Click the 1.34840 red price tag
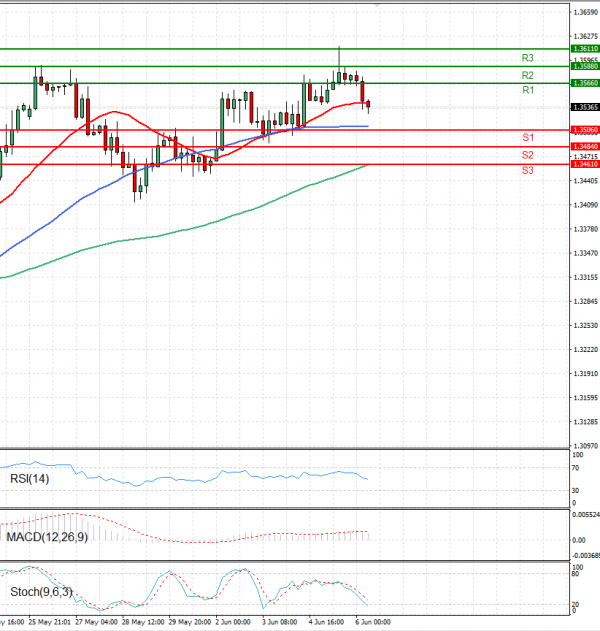Image resolution: width=600 pixels, height=631 pixels. (585, 147)
